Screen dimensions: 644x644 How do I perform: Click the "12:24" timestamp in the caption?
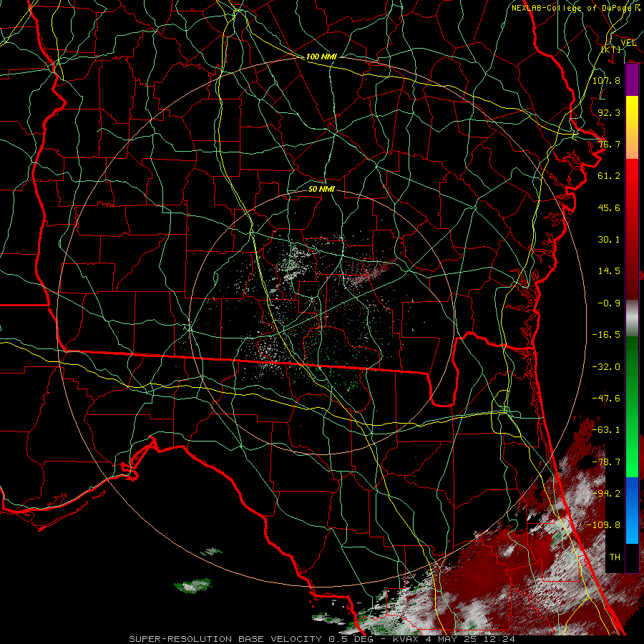pyautogui.click(x=499, y=639)
